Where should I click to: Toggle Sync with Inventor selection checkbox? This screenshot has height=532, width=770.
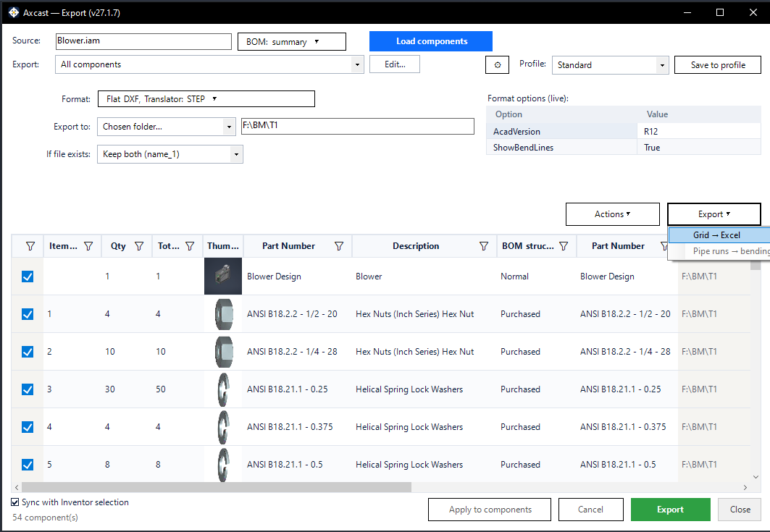tap(15, 502)
